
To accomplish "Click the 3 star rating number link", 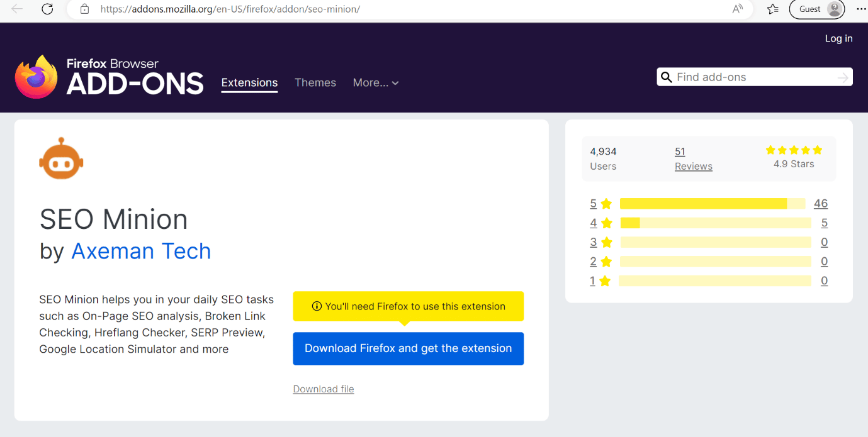I will (x=594, y=242).
